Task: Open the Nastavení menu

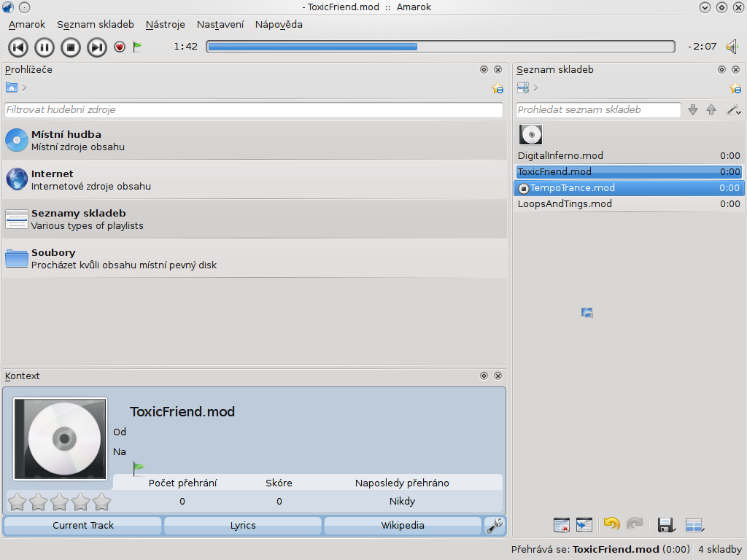Action: point(220,24)
